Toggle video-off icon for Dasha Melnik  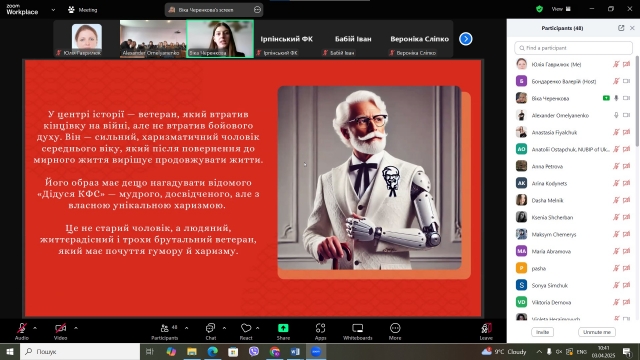[x=627, y=200]
